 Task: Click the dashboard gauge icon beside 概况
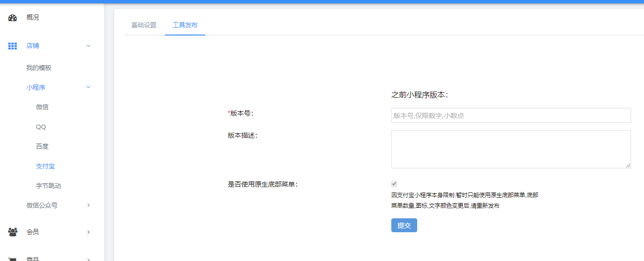(12, 18)
